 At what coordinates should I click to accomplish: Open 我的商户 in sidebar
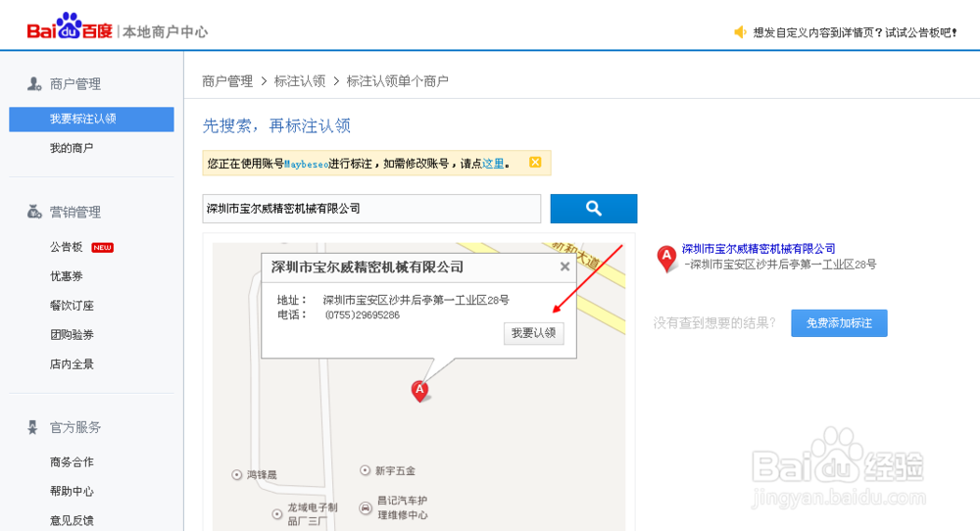click(x=72, y=148)
